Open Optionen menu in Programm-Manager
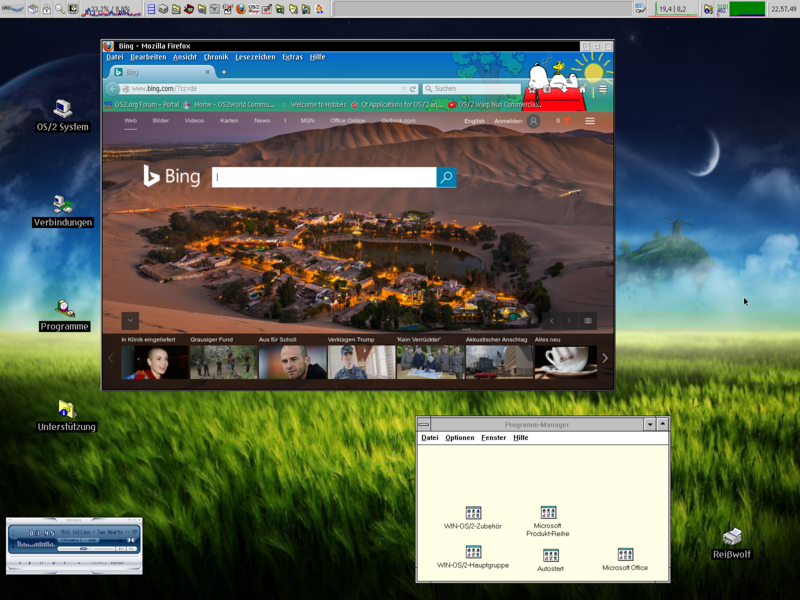This screenshot has height=600, width=800. click(460, 438)
